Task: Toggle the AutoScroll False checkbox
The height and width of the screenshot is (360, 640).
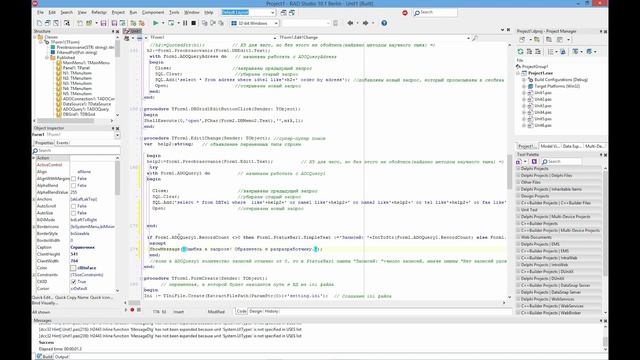Action: pos(73,206)
